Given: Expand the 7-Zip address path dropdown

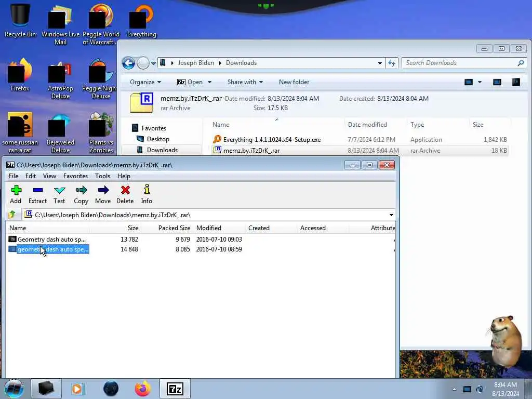Looking at the screenshot, I should pyautogui.click(x=391, y=215).
